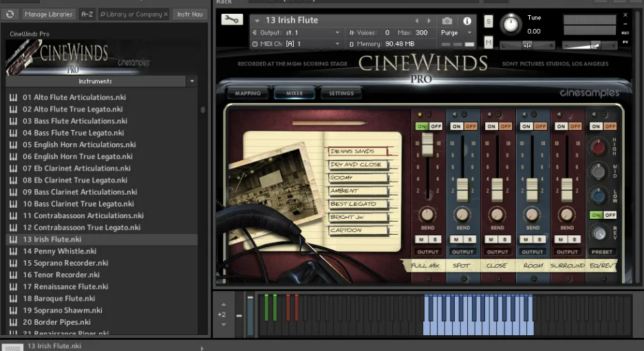The height and width of the screenshot is (351, 644).
Task: Open the MIDI Ch [A] 1 dropdown
Action: 337,43
